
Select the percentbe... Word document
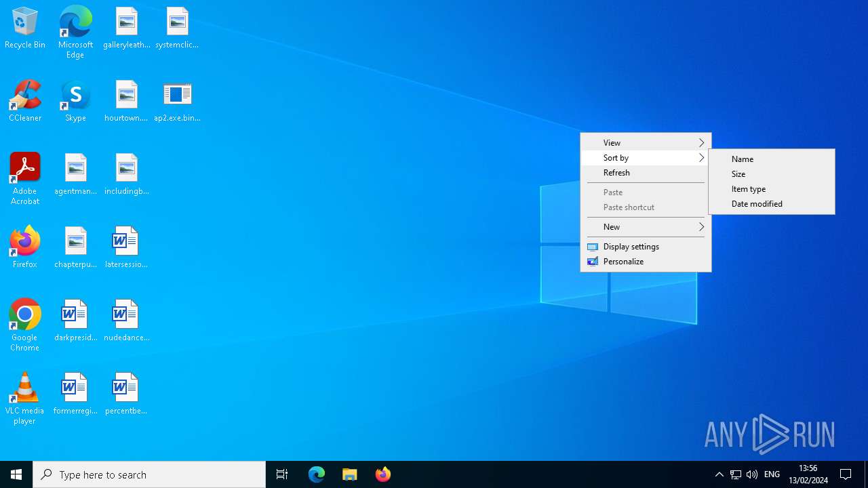tap(127, 394)
